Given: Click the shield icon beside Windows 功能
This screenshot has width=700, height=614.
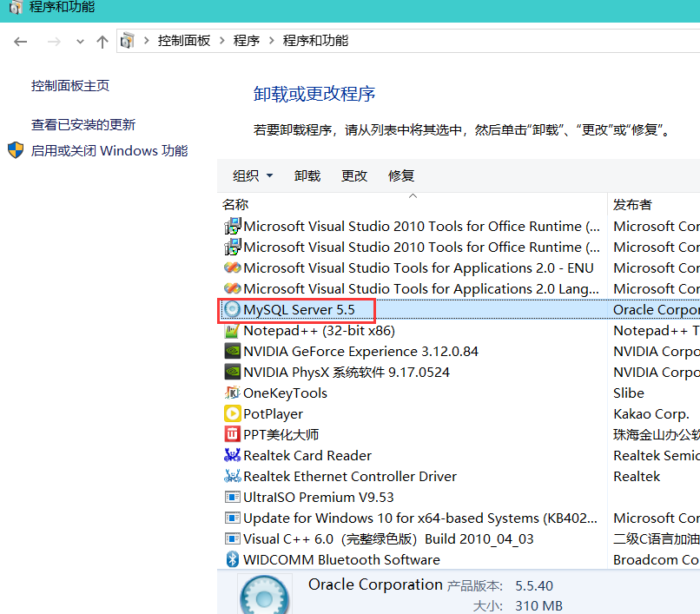Looking at the screenshot, I should coord(16,150).
